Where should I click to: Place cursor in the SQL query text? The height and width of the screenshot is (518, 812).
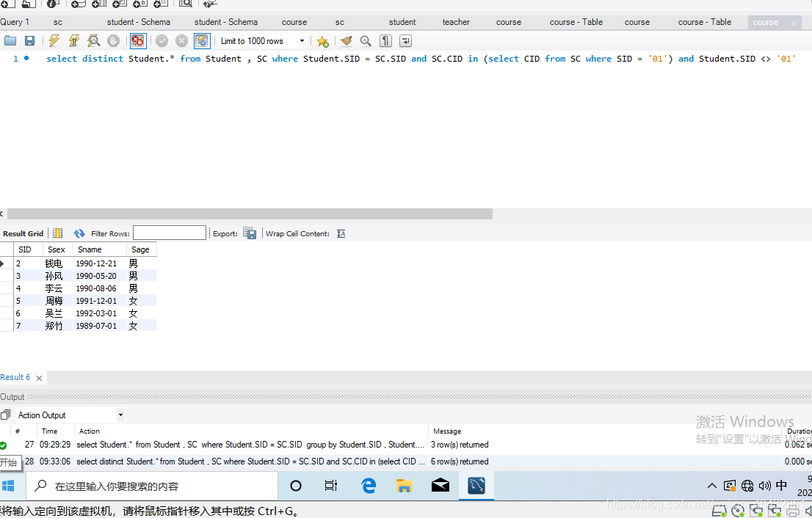pyautogui.click(x=420, y=59)
